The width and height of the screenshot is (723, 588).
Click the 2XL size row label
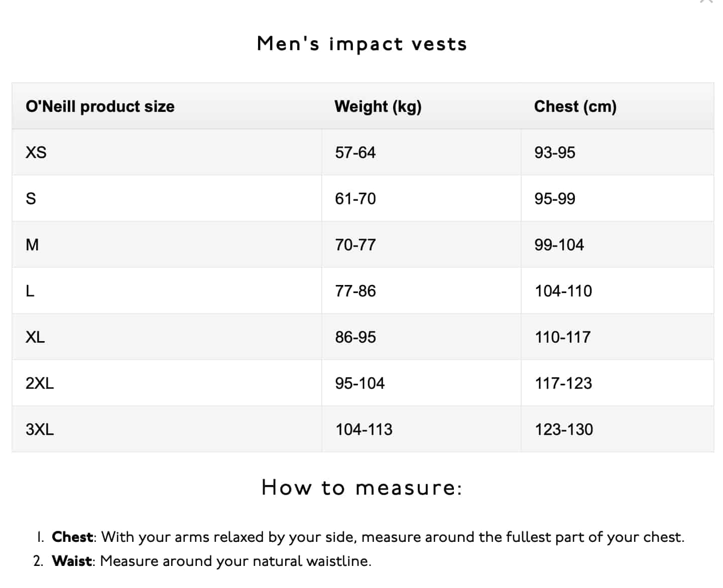coord(40,383)
